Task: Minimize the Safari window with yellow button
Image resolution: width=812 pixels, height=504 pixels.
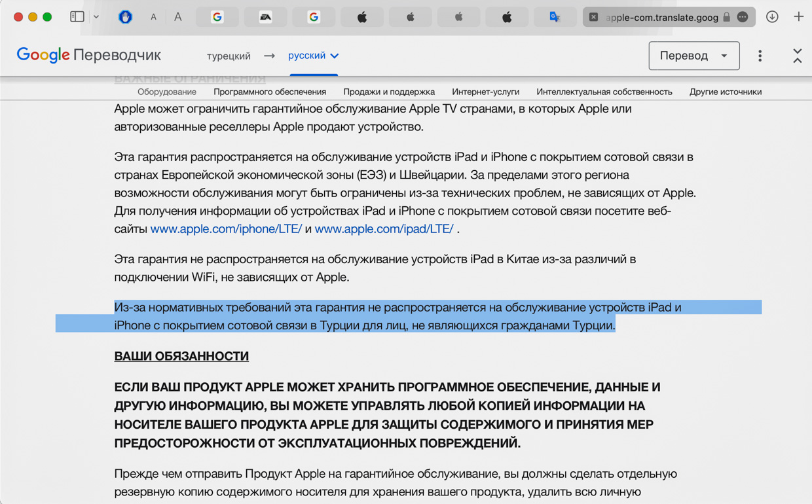Action: pyautogui.click(x=33, y=17)
